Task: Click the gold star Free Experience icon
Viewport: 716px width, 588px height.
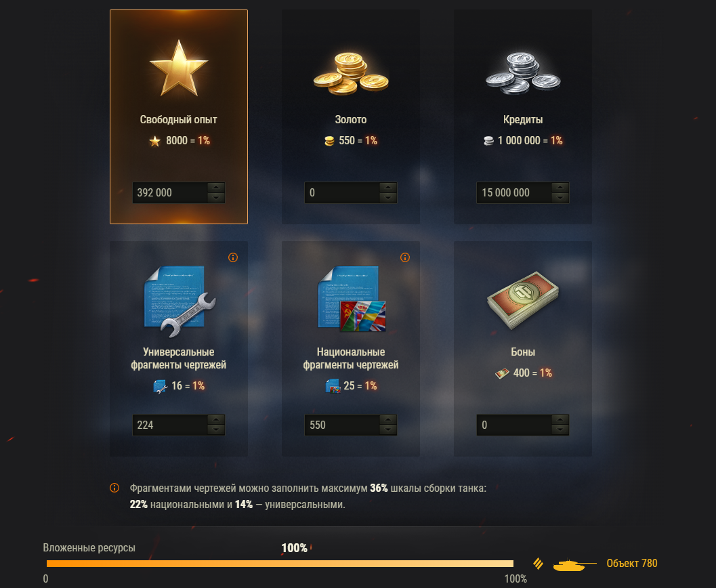Action: 179,68
